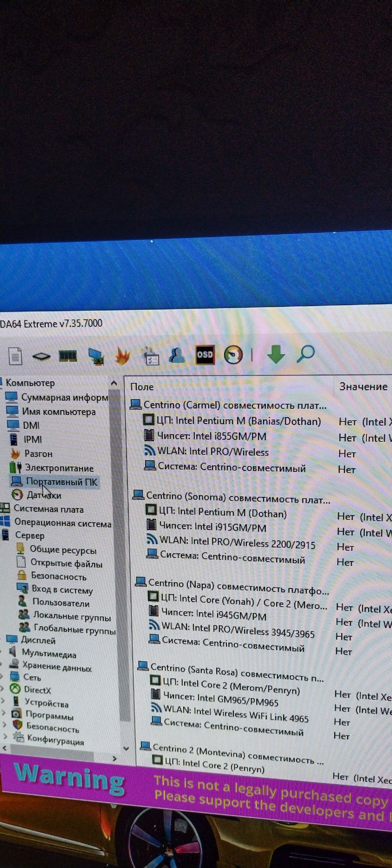Select row WLAN: Intel PRO/Wireless 3945/3965
392x868 pixels.
232,630
